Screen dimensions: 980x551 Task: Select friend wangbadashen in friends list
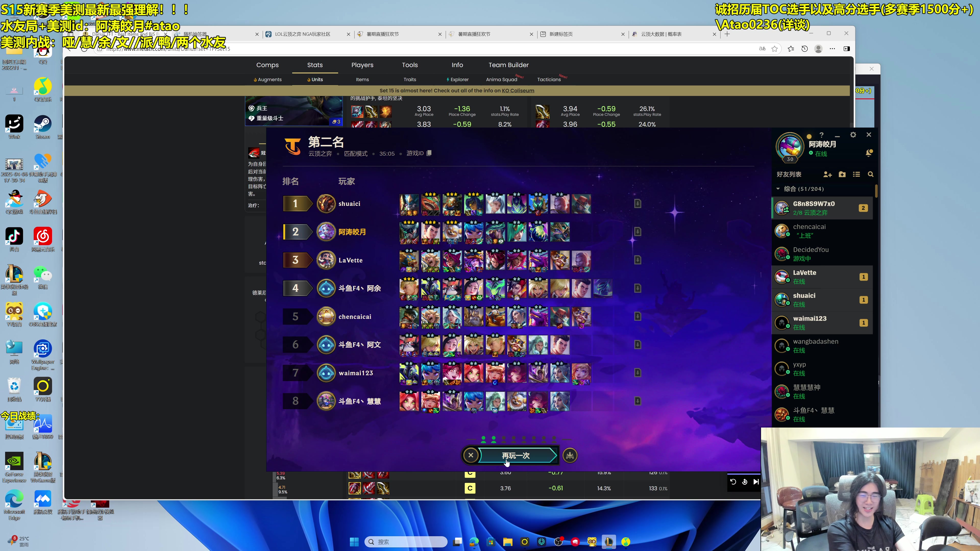[822, 346]
